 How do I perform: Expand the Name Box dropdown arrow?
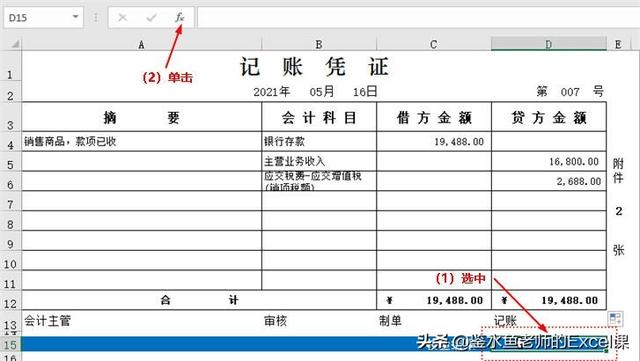tap(76, 17)
